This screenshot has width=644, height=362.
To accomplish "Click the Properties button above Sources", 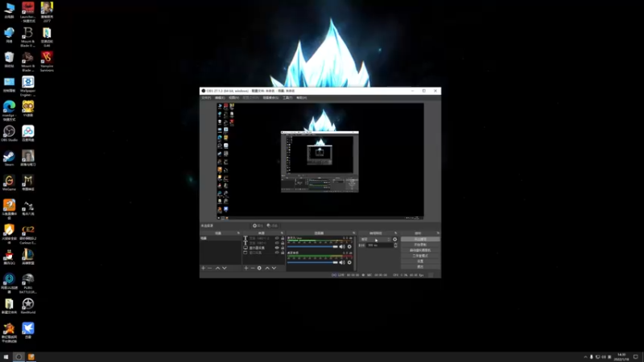I will [x=258, y=226].
